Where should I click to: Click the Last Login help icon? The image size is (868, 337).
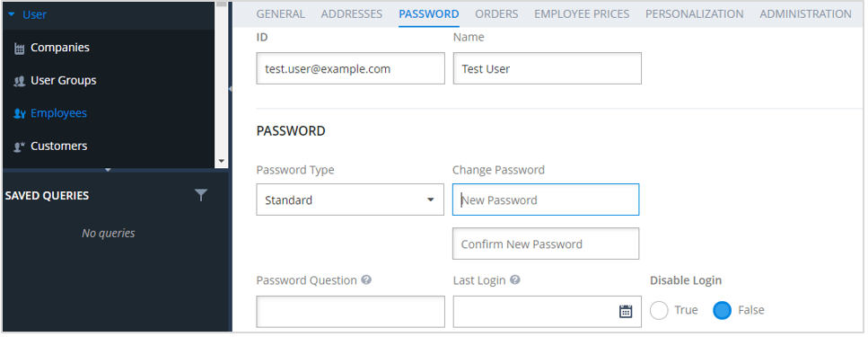coord(515,279)
